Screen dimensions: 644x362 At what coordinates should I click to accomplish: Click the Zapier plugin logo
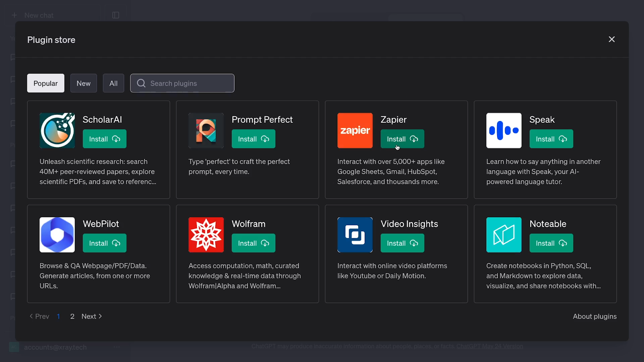(x=355, y=130)
